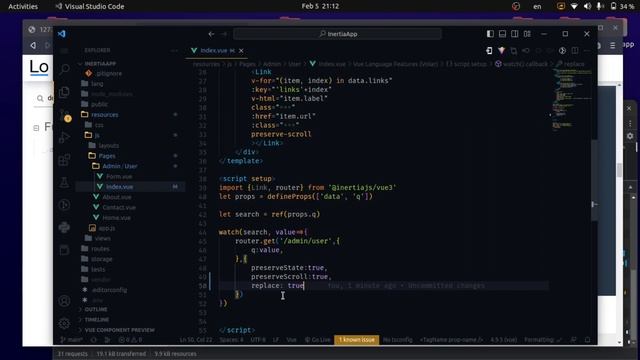Open editor More Actions ellipsis
640x360 pixels.
coord(587,51)
